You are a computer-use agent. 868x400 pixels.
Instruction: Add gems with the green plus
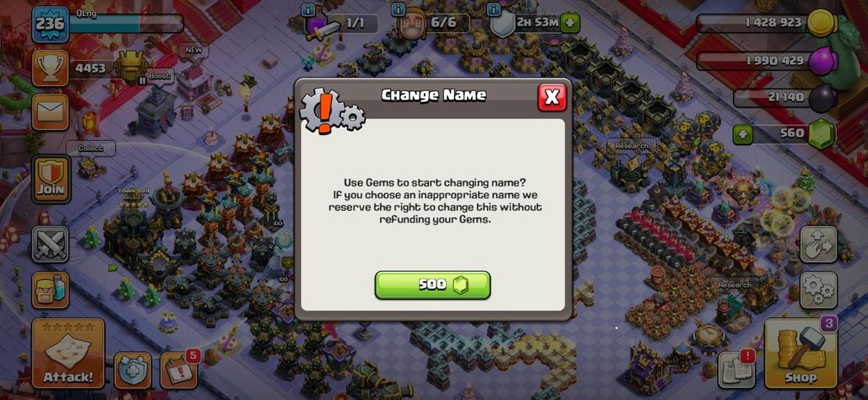pyautogui.click(x=743, y=134)
